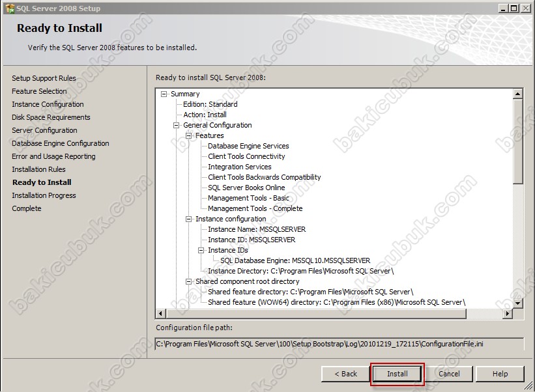This screenshot has height=392, width=535.
Task: Click the tree's scroll up arrow
Action: 517,94
